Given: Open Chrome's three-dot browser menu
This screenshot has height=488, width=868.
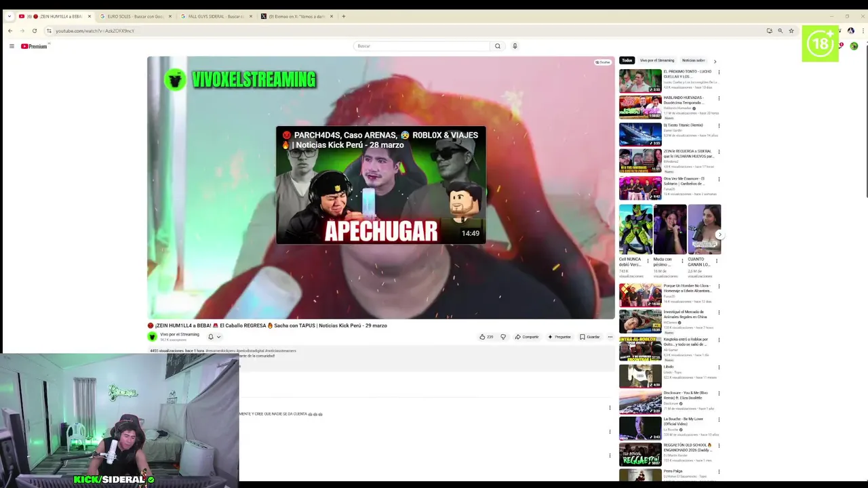Looking at the screenshot, I should 862,30.
